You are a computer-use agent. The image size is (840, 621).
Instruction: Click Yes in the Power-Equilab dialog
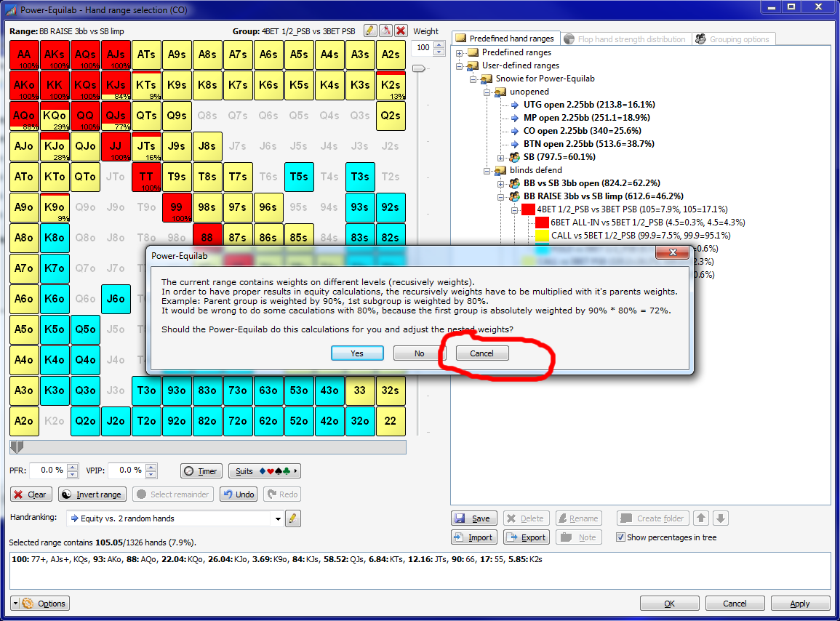(x=357, y=353)
